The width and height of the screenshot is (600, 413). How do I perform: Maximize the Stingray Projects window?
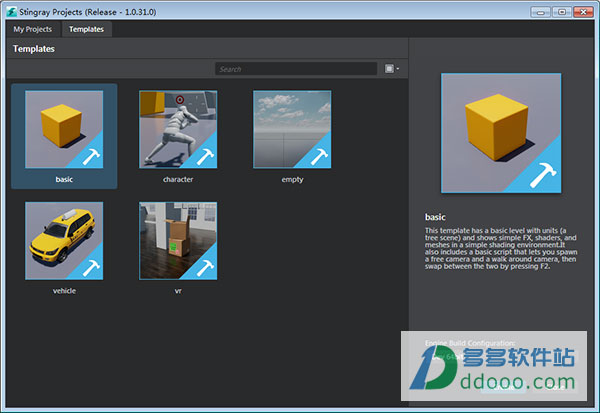562,12
